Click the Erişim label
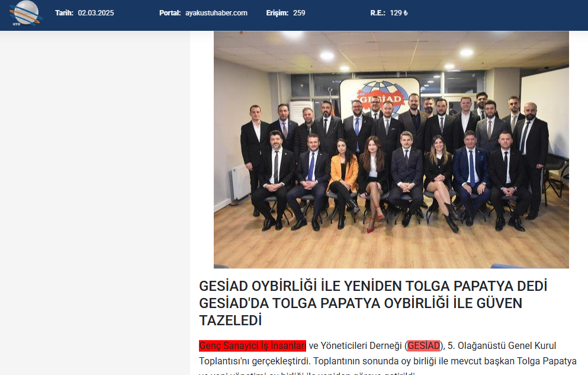Viewport: 588px width, 375px height. [277, 13]
